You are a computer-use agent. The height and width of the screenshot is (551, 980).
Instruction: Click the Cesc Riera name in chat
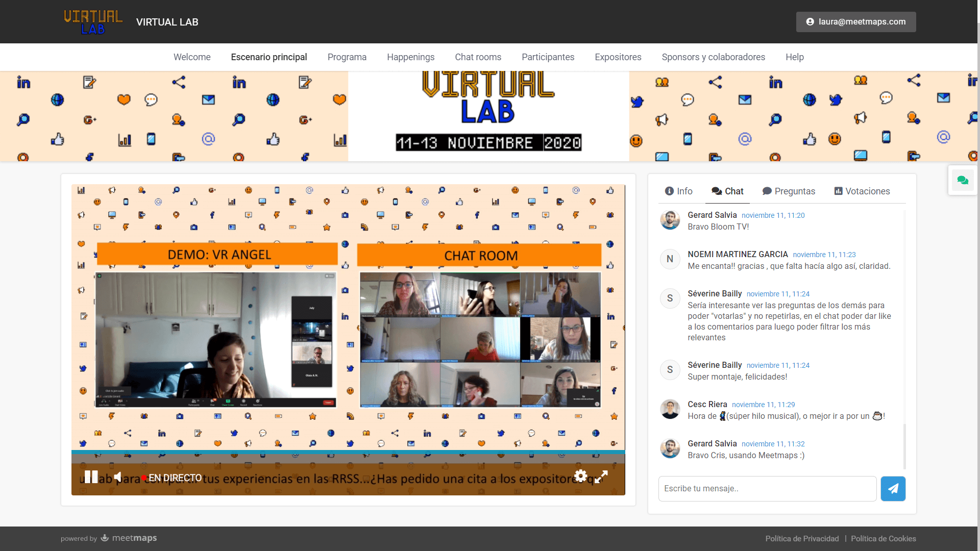click(x=707, y=404)
